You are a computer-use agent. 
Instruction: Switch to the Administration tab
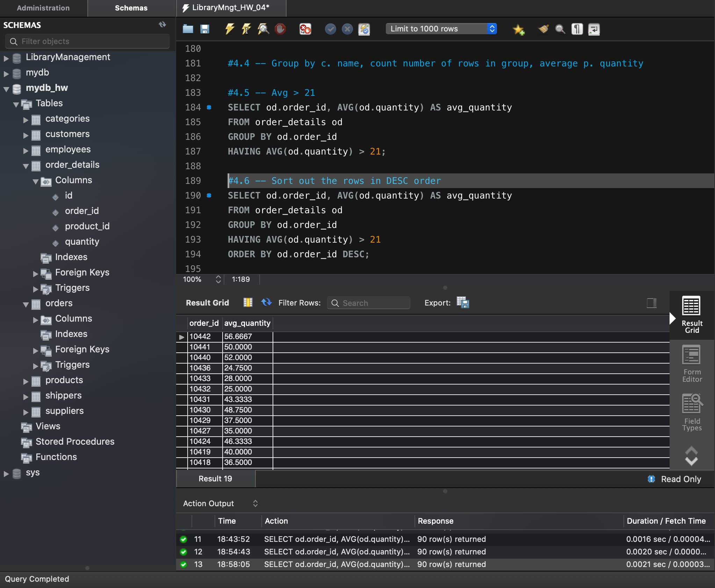coord(43,8)
